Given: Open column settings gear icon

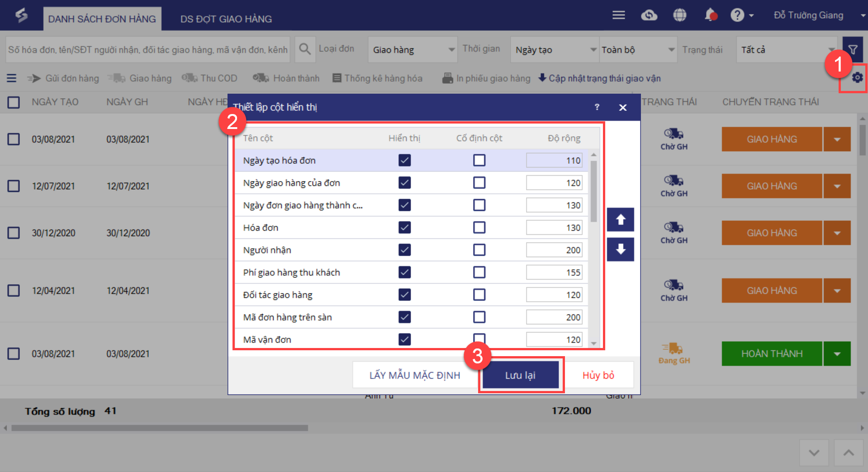Looking at the screenshot, I should pos(857,78).
